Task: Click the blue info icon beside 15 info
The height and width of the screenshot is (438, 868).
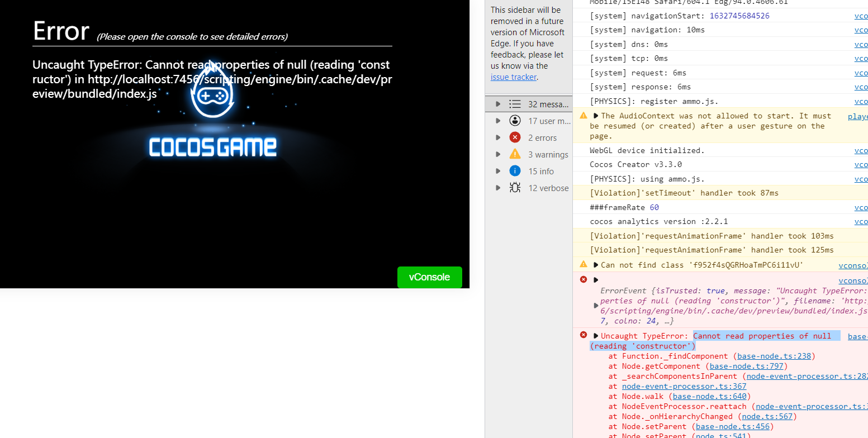Action: (515, 171)
